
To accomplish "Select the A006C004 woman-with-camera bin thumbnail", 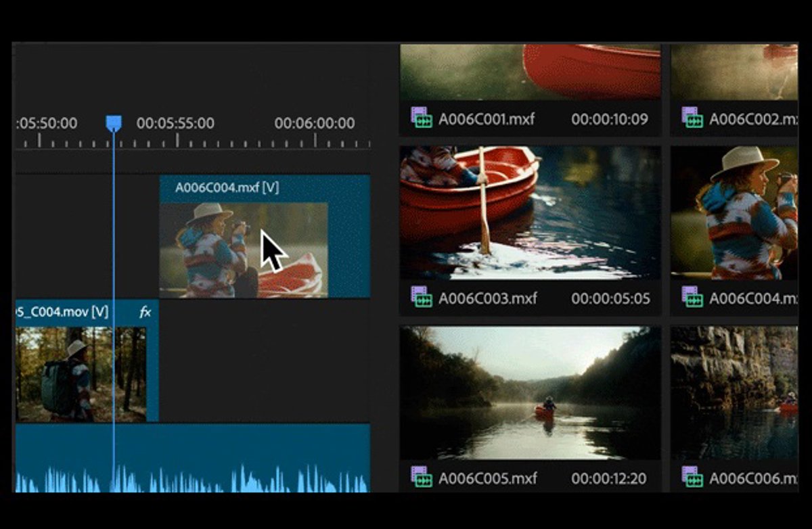I will (x=734, y=212).
